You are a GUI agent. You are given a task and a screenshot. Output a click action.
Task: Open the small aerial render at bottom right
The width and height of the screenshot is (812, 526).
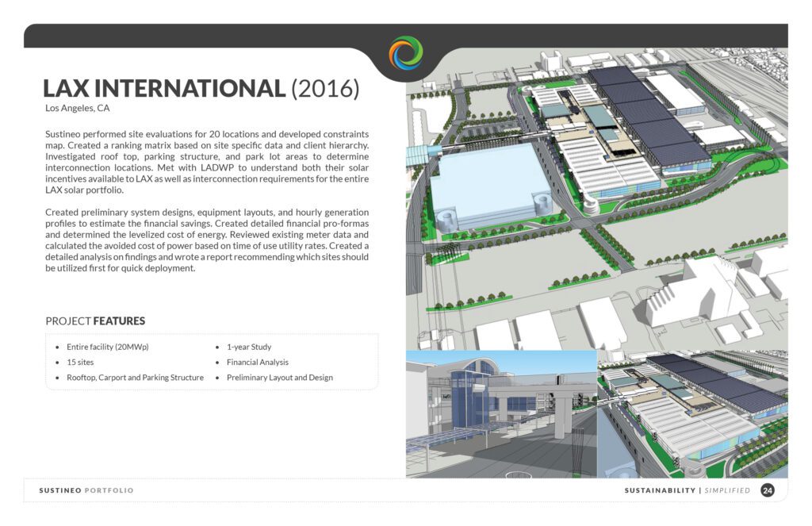click(x=692, y=414)
